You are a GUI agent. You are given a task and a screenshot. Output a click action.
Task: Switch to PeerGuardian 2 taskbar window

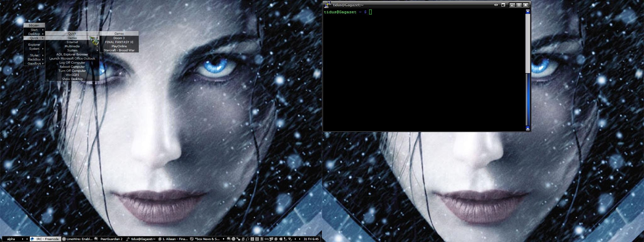[109, 239]
